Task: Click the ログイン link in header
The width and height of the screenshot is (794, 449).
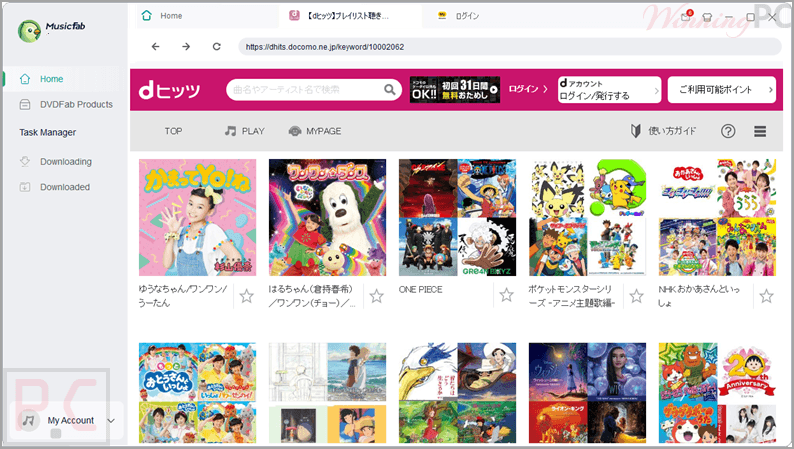Action: 528,89
